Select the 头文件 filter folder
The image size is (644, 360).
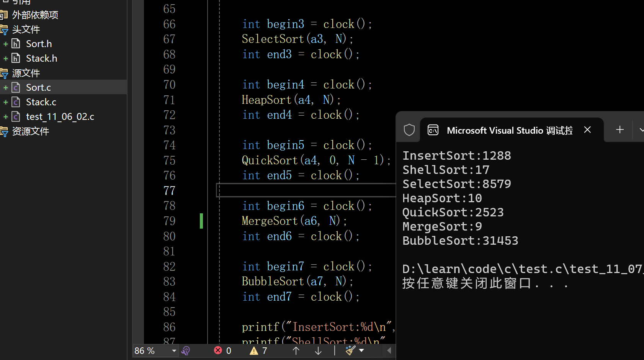(x=26, y=29)
